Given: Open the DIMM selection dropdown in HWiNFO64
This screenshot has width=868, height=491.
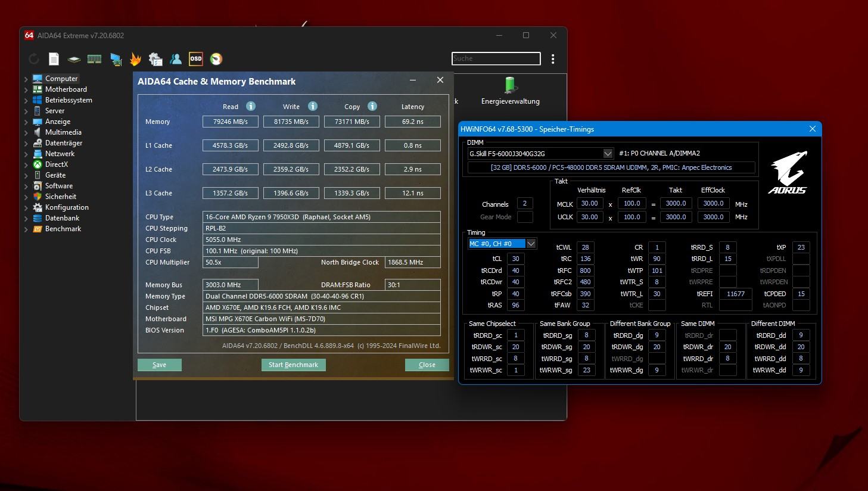Looking at the screenshot, I should tap(608, 153).
